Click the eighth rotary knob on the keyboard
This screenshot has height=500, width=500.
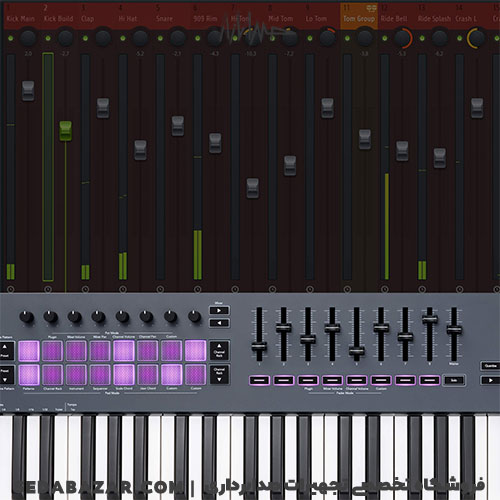click(x=194, y=316)
